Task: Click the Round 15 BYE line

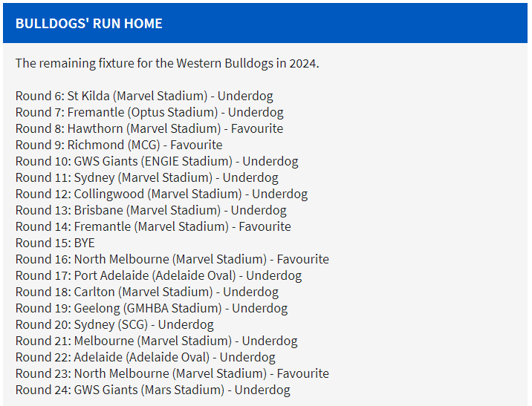Action: [x=55, y=243]
